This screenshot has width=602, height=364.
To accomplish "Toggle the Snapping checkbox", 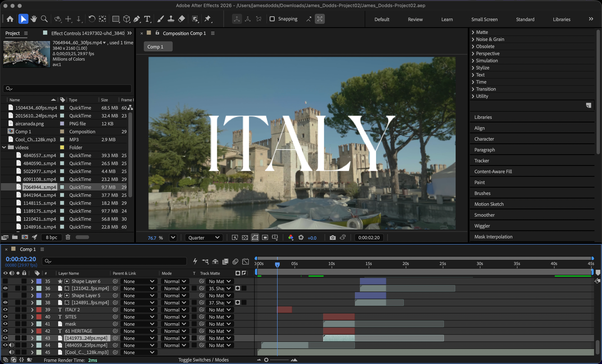I will pos(272,19).
